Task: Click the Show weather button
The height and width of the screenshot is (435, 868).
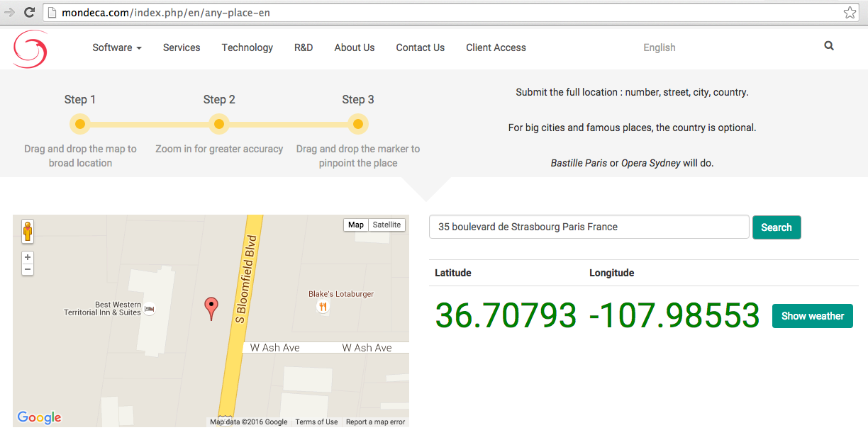Action: click(x=812, y=316)
